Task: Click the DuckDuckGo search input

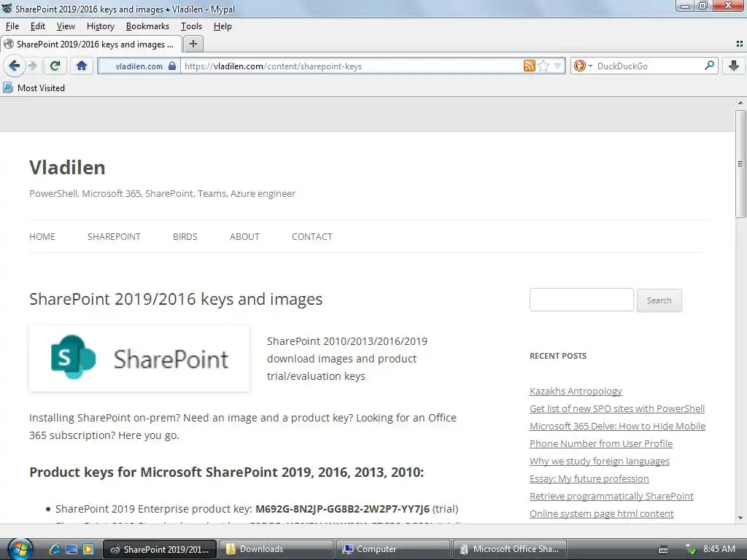Action: click(649, 66)
